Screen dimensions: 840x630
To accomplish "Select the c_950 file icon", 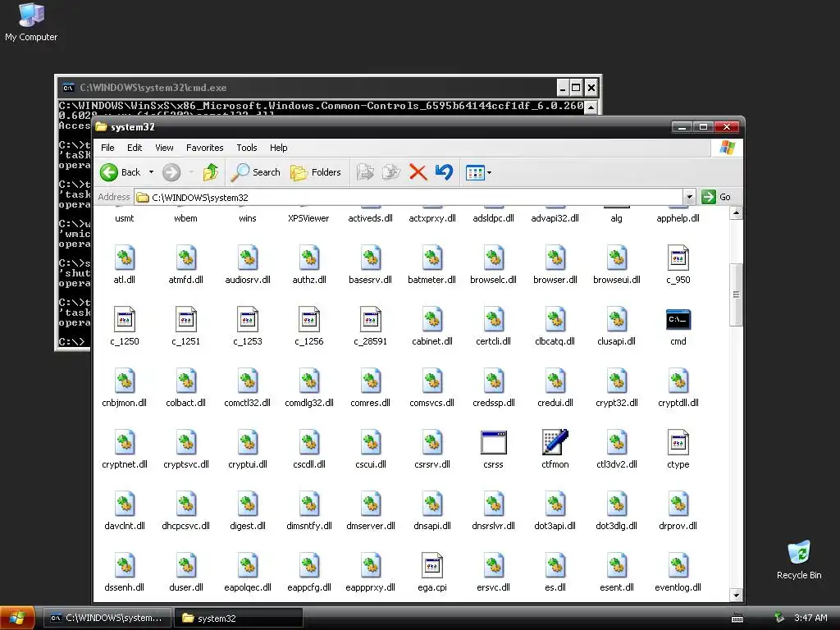I will point(678,258).
